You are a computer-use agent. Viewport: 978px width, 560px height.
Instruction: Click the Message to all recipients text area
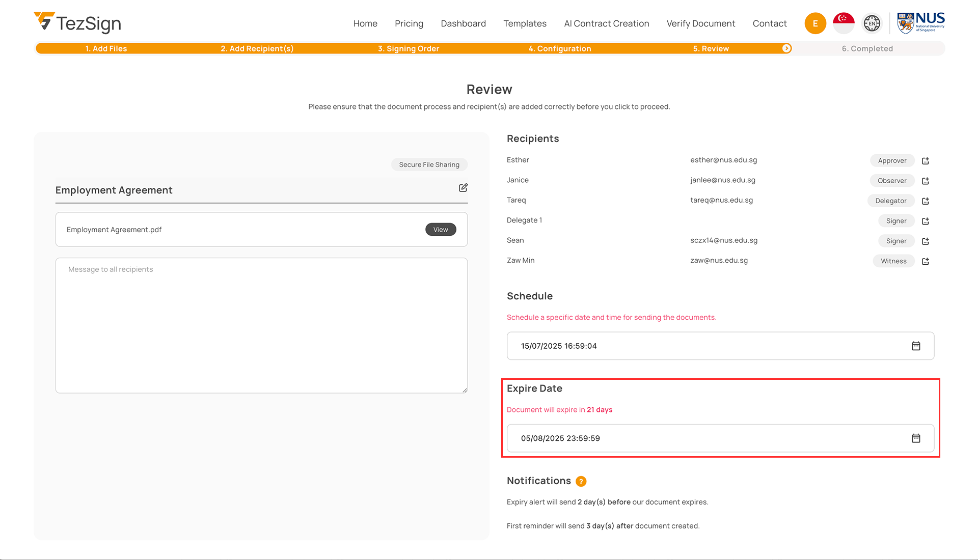[261, 326]
